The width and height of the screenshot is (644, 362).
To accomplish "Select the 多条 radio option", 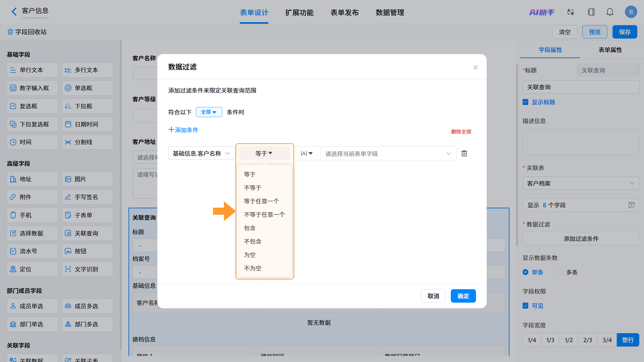I will pyautogui.click(x=560, y=272).
